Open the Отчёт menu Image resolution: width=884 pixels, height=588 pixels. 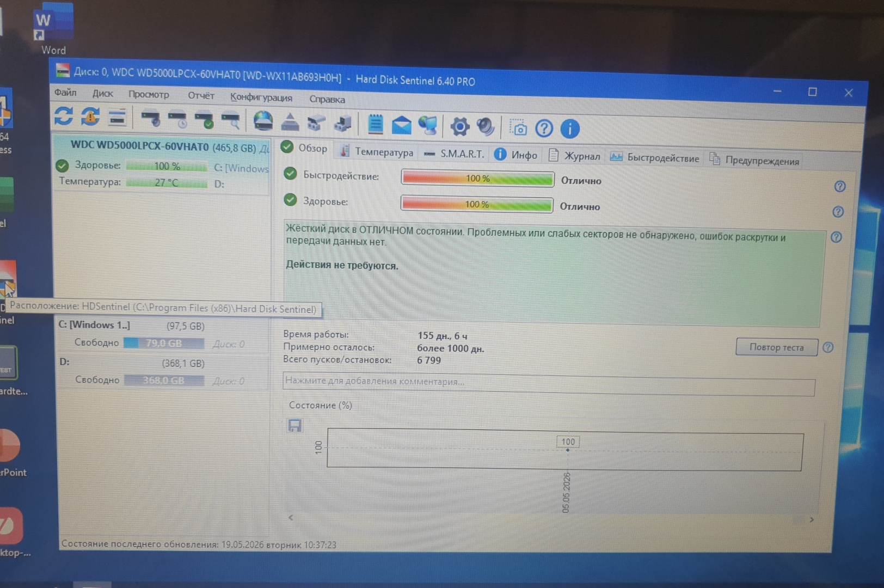(x=201, y=96)
